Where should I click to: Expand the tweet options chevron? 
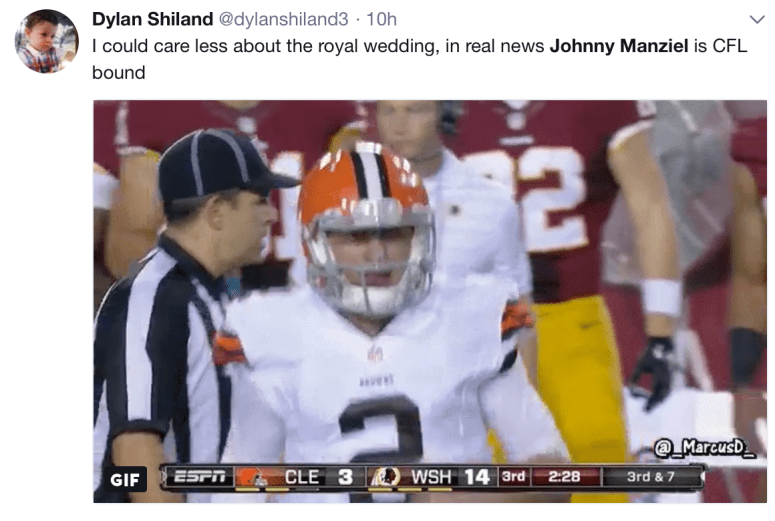point(757,20)
